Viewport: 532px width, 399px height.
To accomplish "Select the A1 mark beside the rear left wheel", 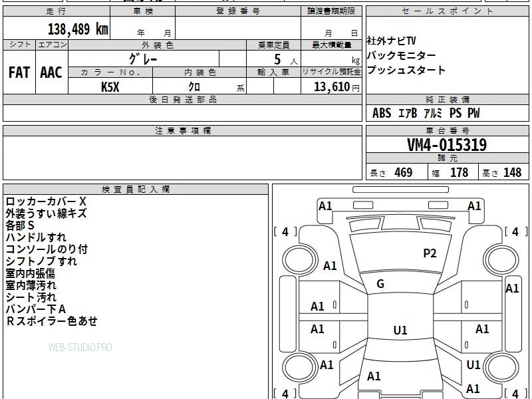I will (x=327, y=365).
